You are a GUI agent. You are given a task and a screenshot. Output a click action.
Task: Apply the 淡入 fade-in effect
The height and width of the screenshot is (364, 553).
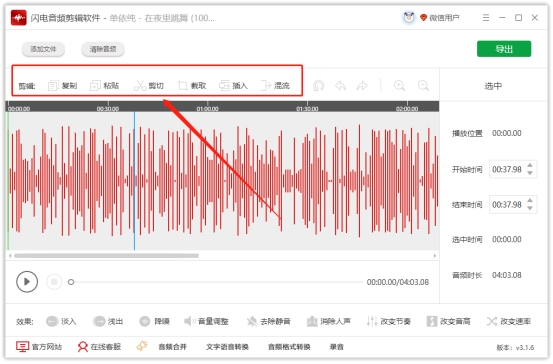(x=61, y=321)
